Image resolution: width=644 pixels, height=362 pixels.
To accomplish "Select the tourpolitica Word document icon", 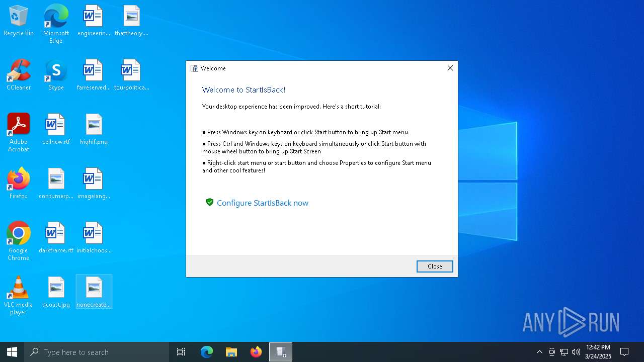I will click(x=131, y=75).
